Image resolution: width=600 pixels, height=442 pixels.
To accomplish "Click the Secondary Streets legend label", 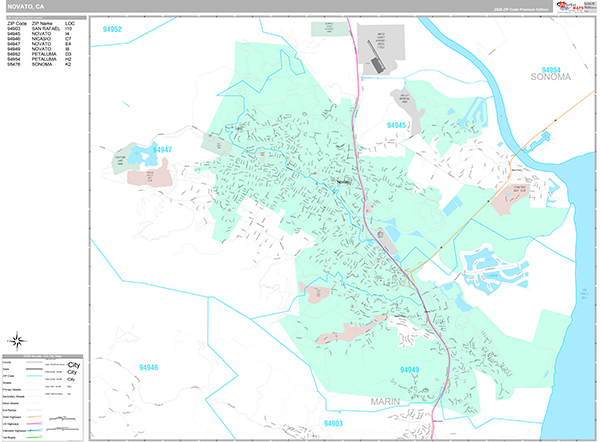I will coord(13,396).
